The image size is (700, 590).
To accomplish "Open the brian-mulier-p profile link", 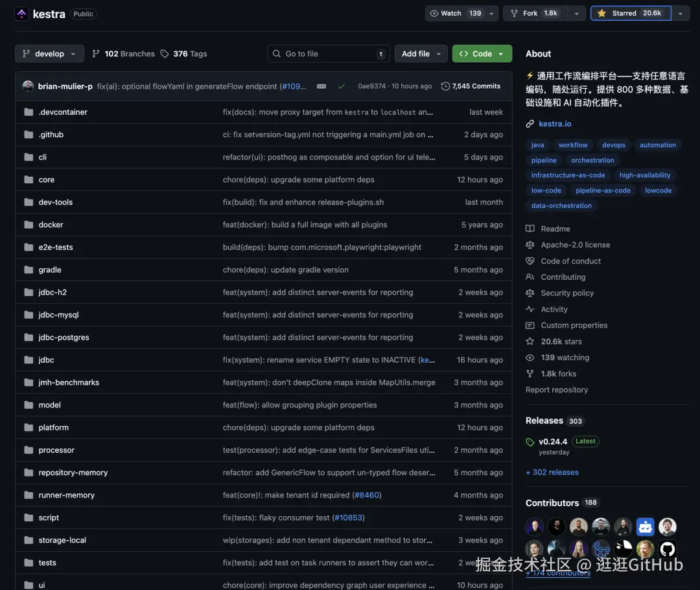I will coord(65,86).
